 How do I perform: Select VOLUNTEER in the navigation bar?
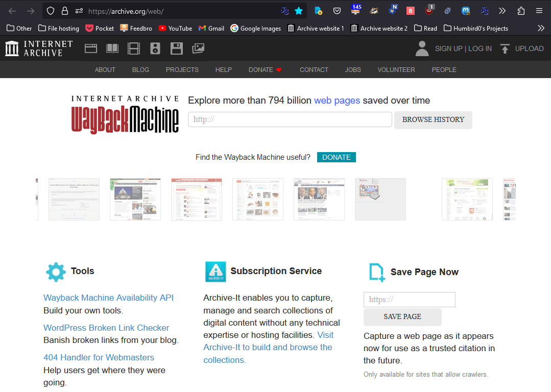396,69
